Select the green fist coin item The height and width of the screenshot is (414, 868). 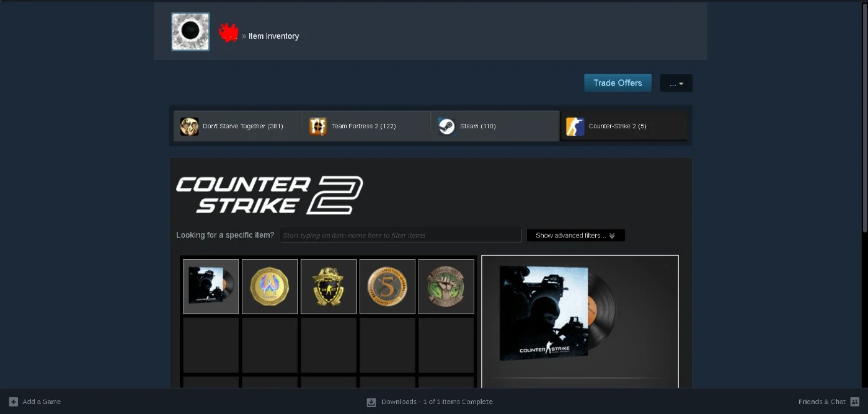pos(446,286)
